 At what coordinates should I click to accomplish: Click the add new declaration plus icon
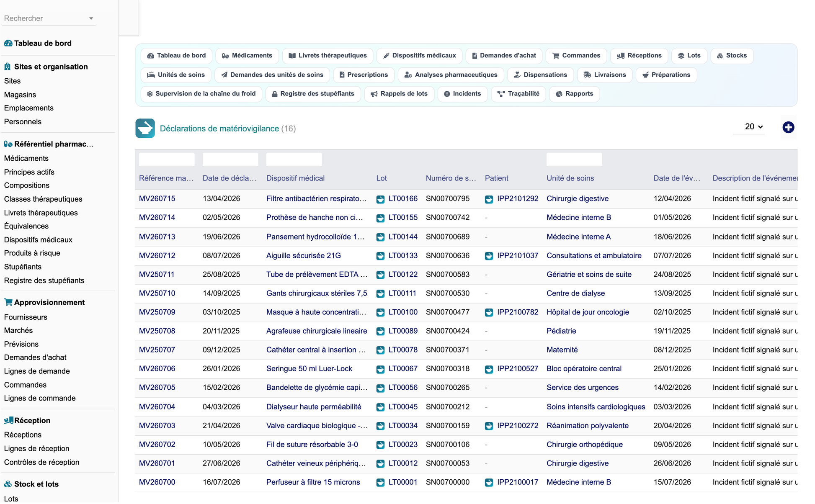point(788,127)
